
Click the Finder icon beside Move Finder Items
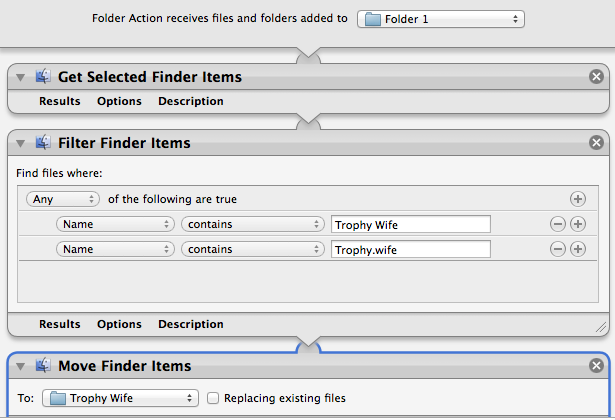point(43,365)
